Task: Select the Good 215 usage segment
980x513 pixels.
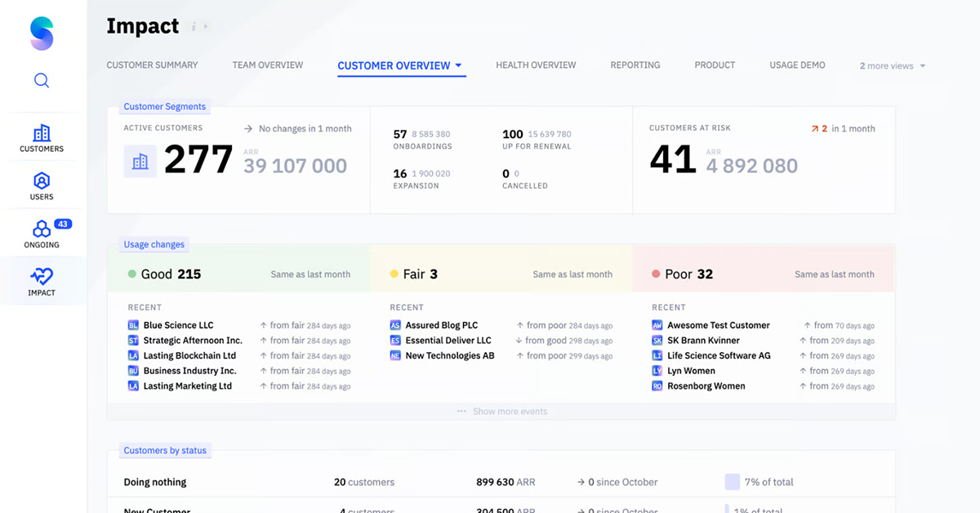Action: click(x=170, y=274)
